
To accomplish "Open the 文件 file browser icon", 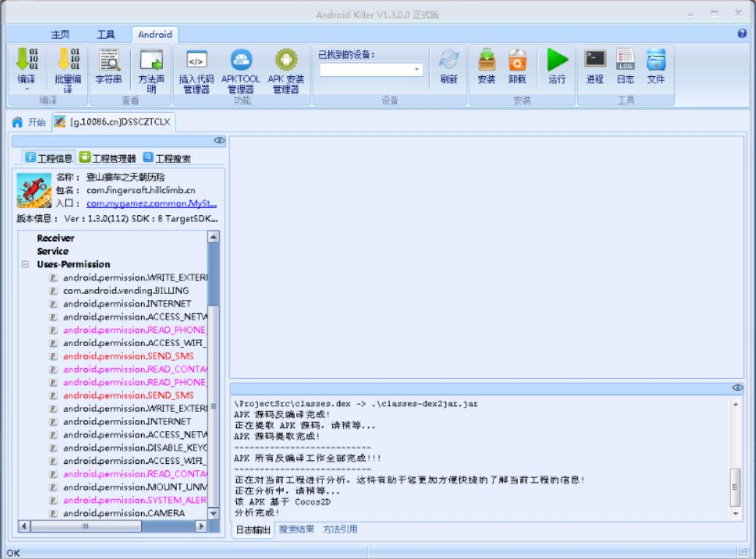I will (656, 60).
